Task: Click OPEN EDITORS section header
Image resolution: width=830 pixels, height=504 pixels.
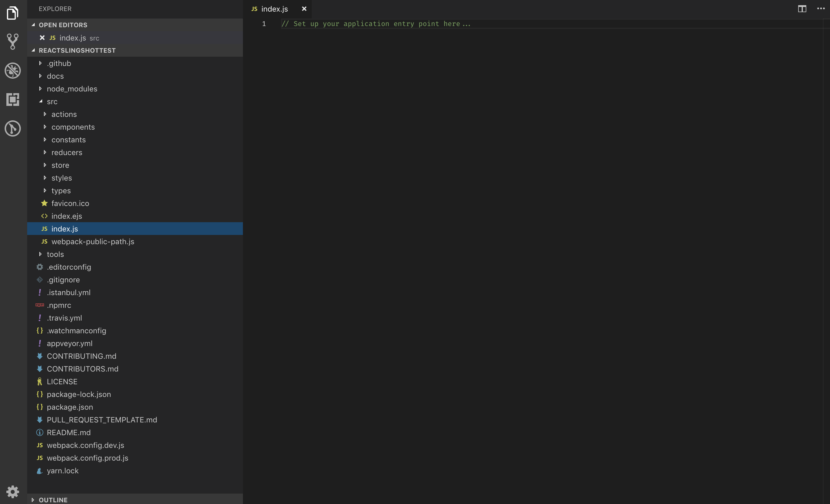Action: click(62, 24)
